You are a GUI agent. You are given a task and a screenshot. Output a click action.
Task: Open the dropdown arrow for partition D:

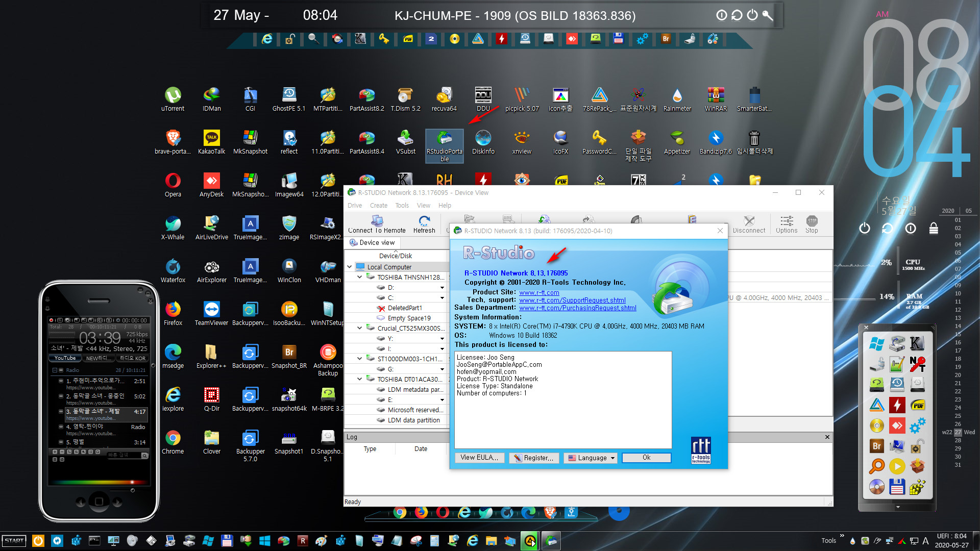coord(442,288)
